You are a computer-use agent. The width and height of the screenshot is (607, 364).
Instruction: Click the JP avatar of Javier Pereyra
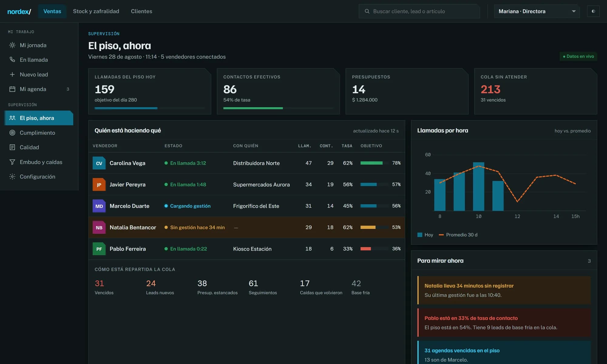pos(99,184)
